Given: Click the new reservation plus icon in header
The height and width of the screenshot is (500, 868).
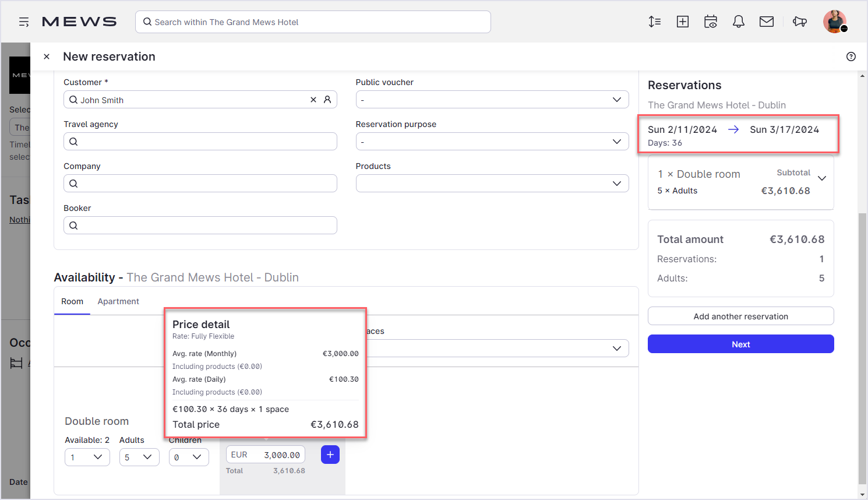Looking at the screenshot, I should (683, 22).
